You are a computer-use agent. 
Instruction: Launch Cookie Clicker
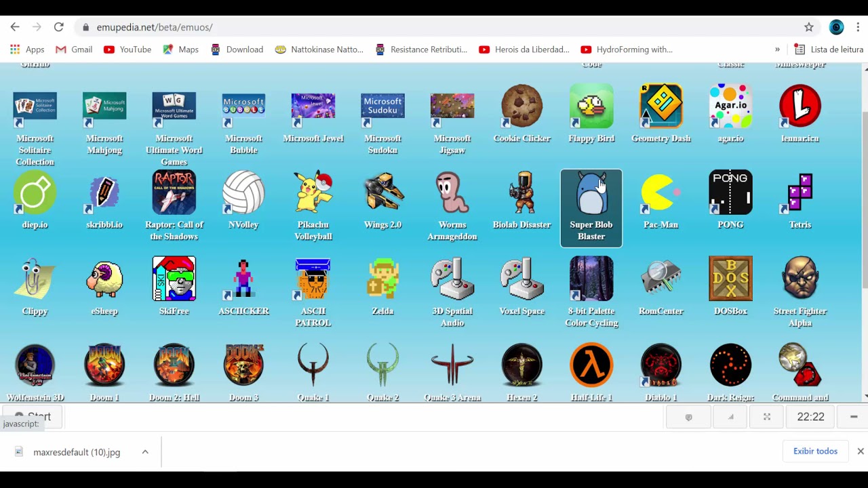(x=522, y=106)
